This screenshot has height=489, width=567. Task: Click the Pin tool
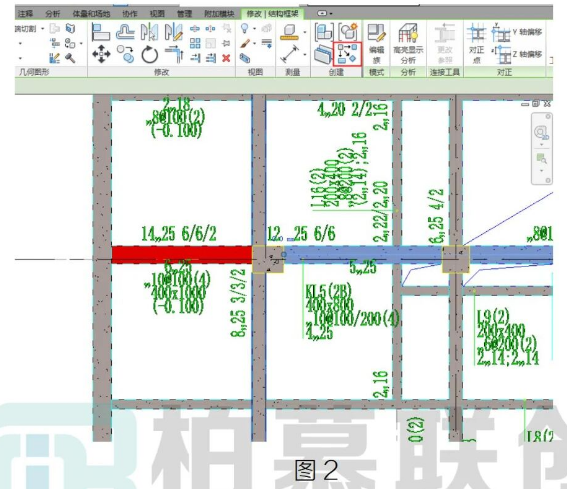pyautogui.click(x=226, y=43)
